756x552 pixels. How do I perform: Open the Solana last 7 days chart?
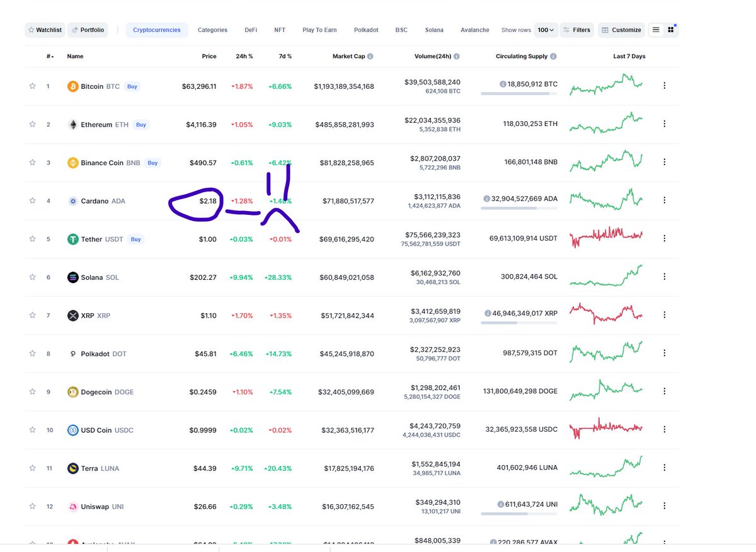(606, 275)
